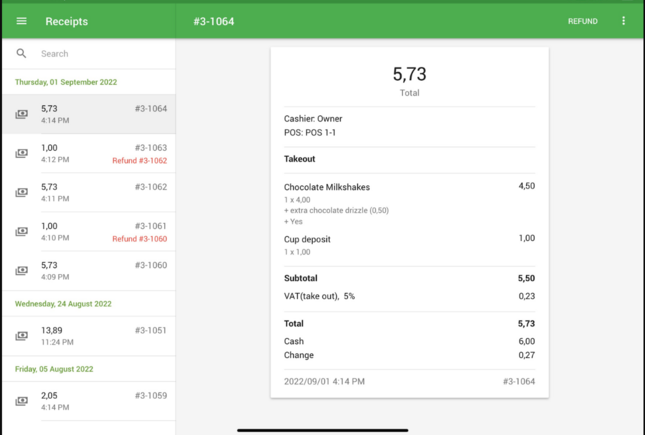Click the red Refund #3-1062 label
This screenshot has width=645, height=435.
point(139,161)
